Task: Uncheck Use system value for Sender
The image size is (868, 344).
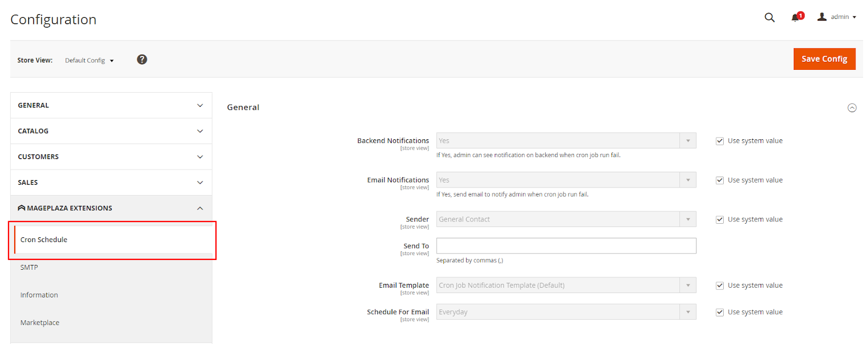Action: pyautogui.click(x=720, y=219)
